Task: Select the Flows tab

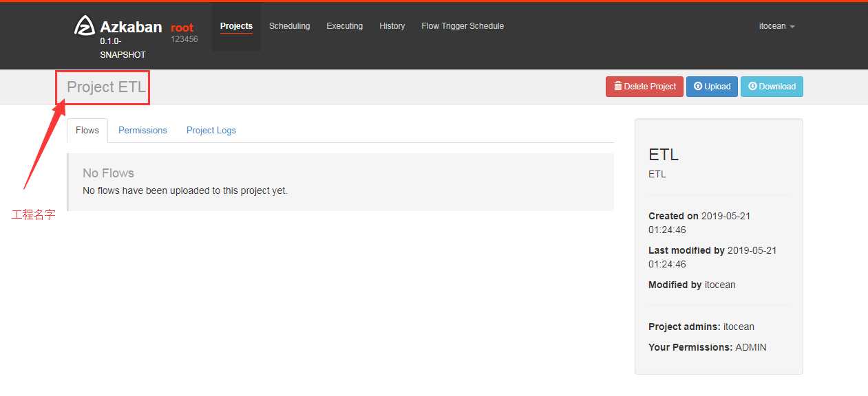Action: click(87, 130)
